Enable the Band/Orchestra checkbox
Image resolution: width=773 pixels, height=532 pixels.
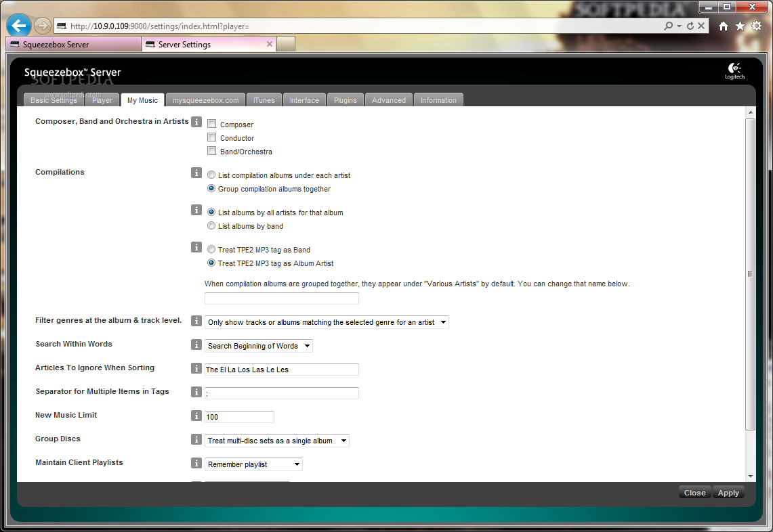[x=211, y=151]
